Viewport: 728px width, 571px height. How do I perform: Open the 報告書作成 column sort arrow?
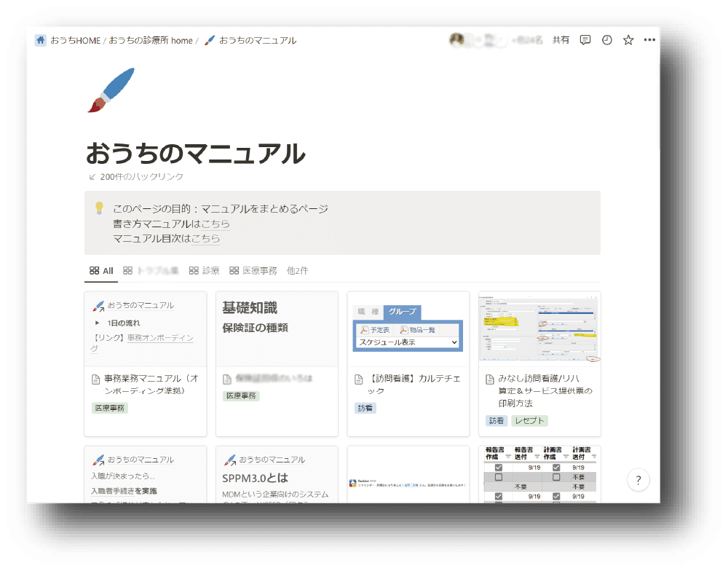[508, 456]
